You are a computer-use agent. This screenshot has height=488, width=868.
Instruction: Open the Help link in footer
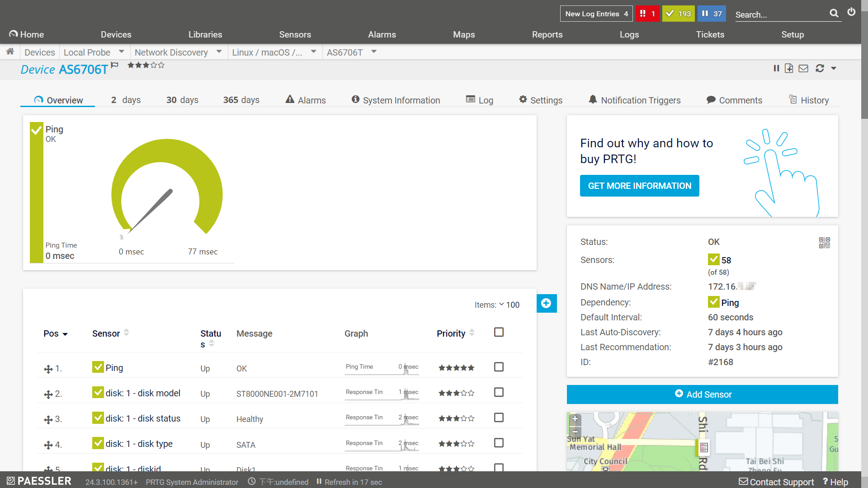click(x=835, y=482)
